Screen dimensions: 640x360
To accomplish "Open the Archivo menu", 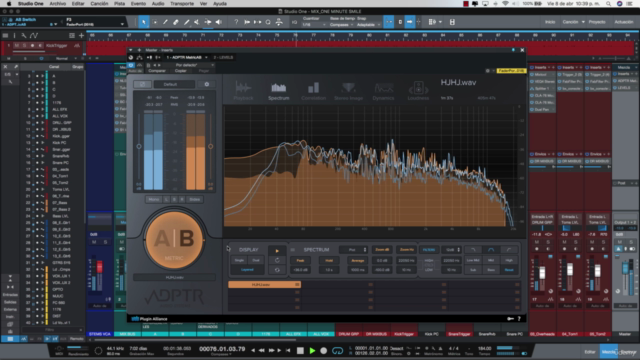I will 58,4.
